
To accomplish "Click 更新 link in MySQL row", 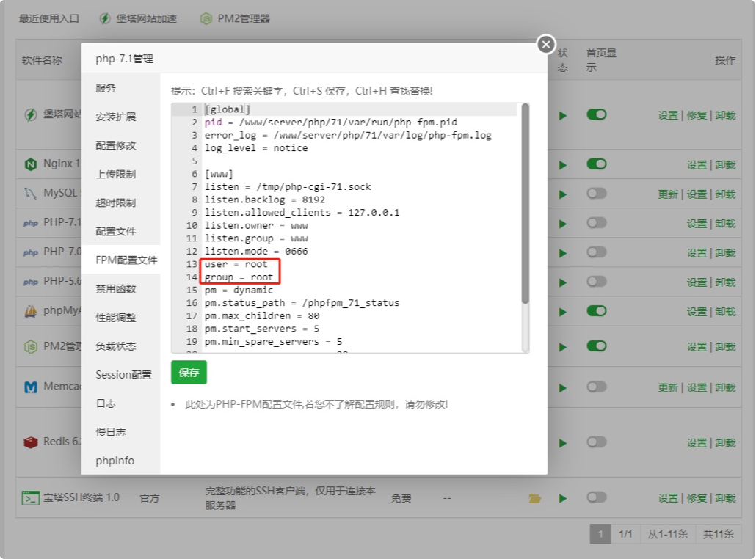I will pos(668,194).
